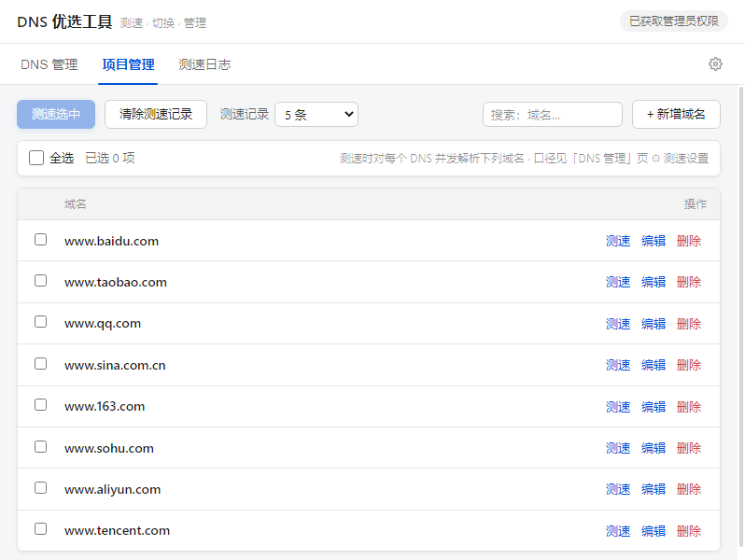The height and width of the screenshot is (560, 745).
Task: Click the 新增域名 button
Action: (x=676, y=114)
